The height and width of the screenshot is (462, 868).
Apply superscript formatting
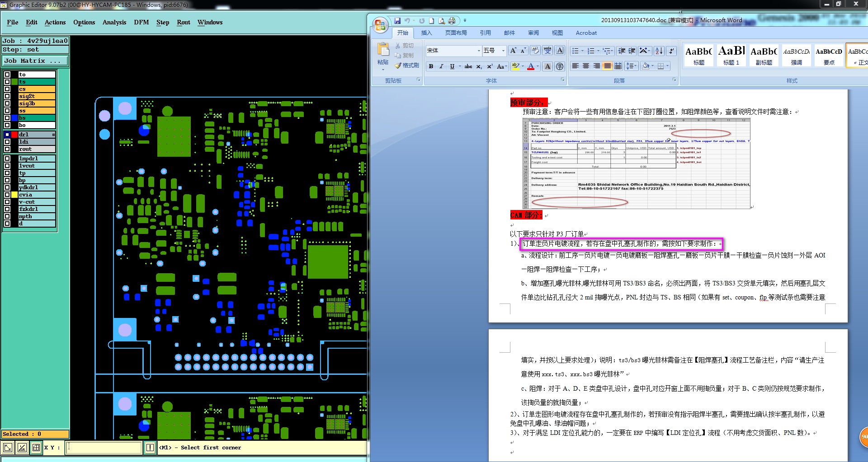pos(490,66)
